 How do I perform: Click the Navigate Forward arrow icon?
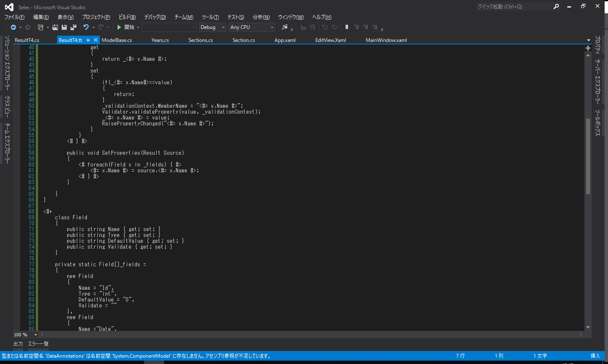click(x=27, y=27)
